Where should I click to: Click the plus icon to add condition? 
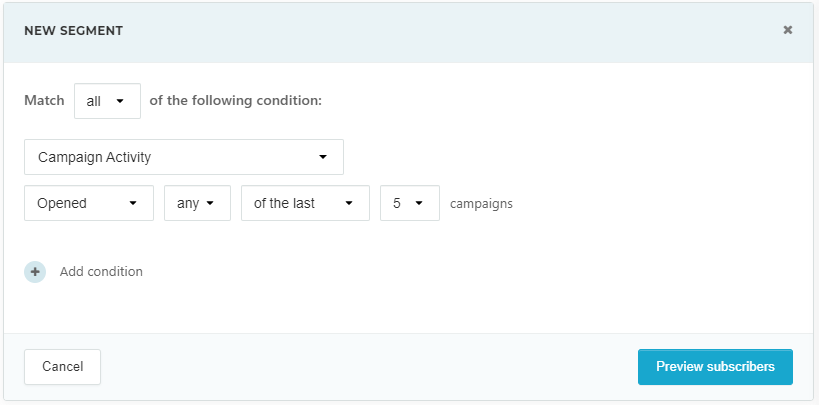click(x=35, y=272)
